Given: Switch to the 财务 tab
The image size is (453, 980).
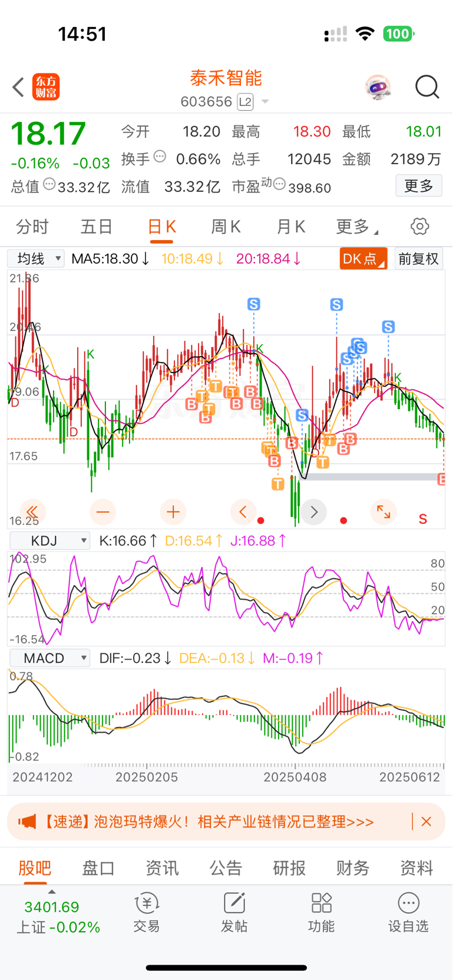Looking at the screenshot, I should pyautogui.click(x=353, y=868).
